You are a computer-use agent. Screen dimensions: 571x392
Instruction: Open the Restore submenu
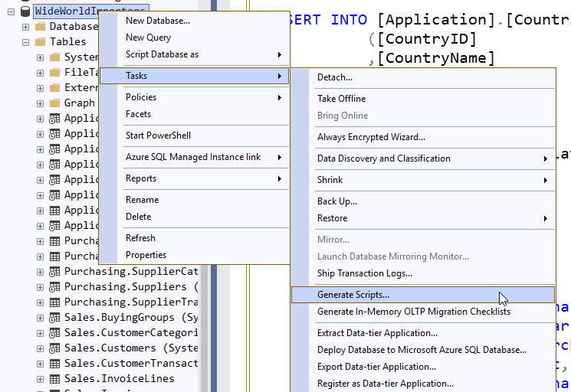coord(433,218)
